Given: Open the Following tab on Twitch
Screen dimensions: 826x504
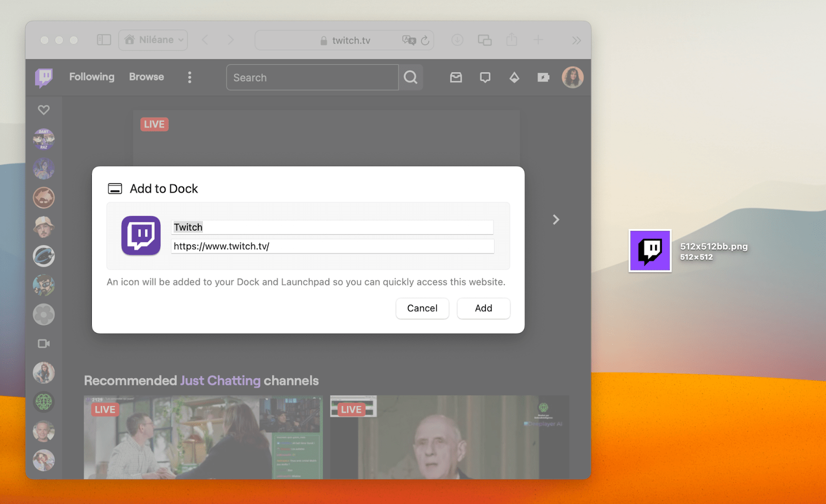Looking at the screenshot, I should [x=92, y=77].
